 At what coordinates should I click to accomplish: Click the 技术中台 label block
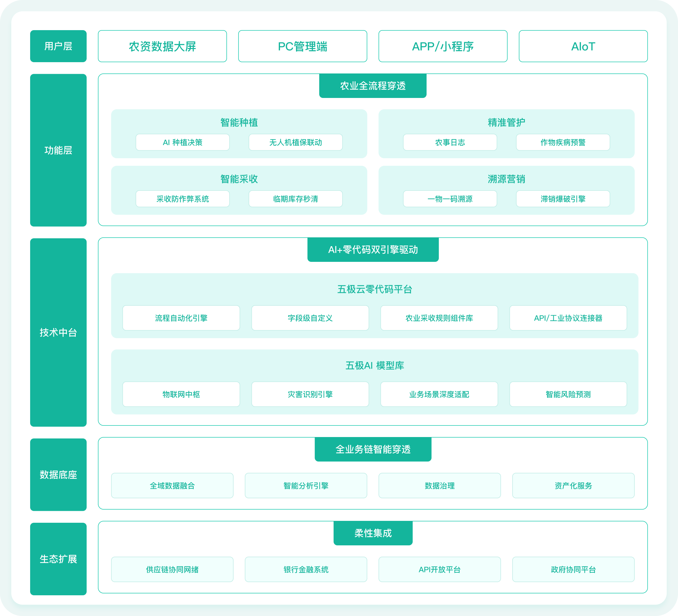58,332
